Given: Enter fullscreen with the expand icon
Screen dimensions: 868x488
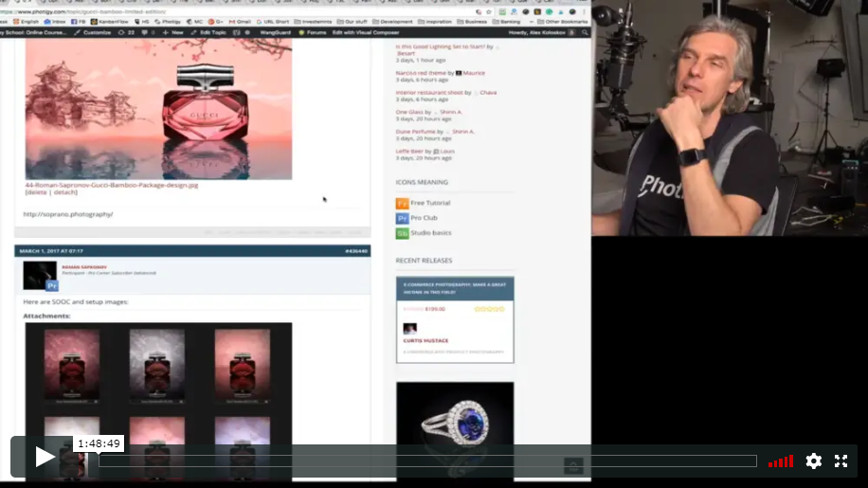Looking at the screenshot, I should pyautogui.click(x=841, y=461).
